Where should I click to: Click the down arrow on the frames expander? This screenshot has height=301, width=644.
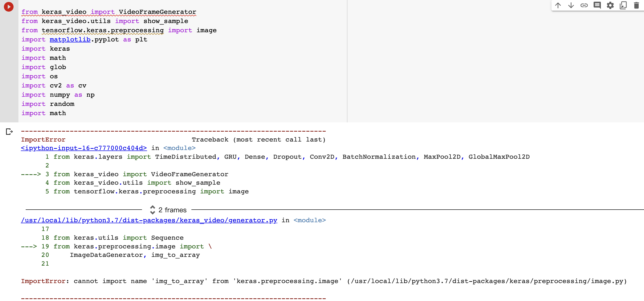pos(153,212)
